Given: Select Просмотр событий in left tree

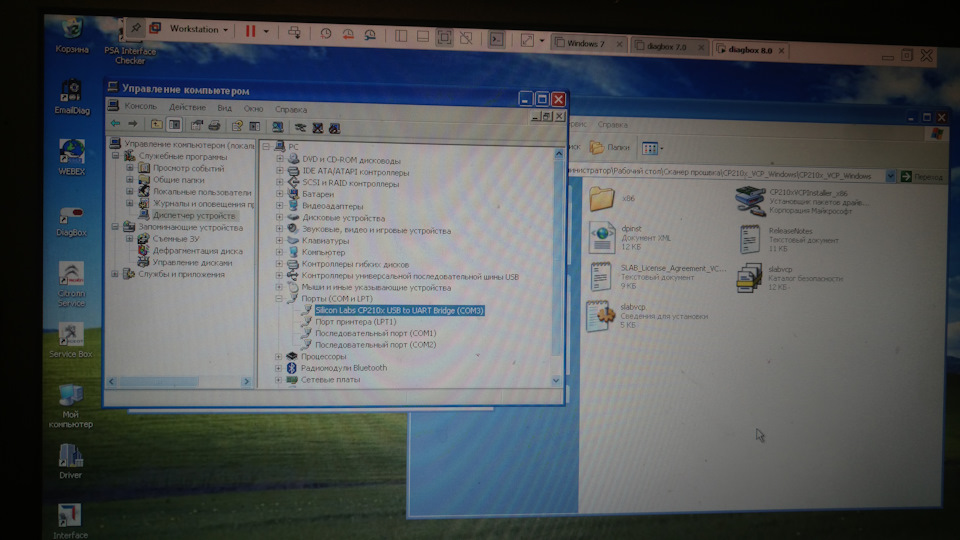Looking at the screenshot, I should 188,168.
